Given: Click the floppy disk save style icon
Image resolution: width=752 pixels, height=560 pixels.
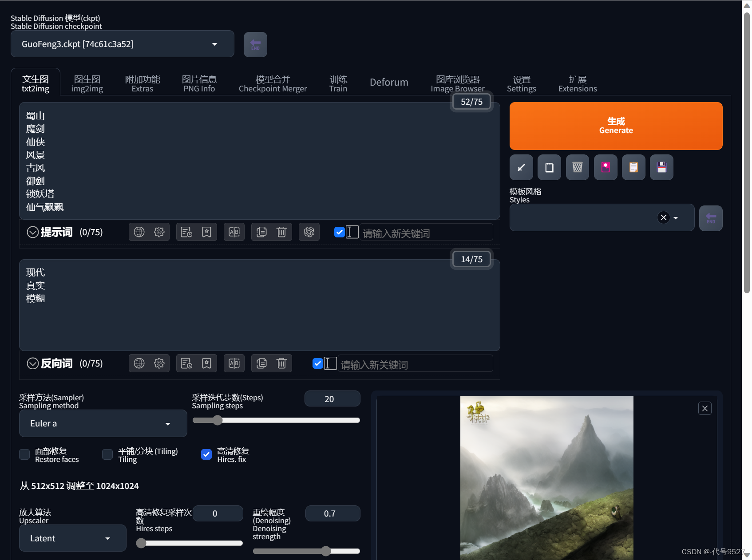Looking at the screenshot, I should click(661, 167).
